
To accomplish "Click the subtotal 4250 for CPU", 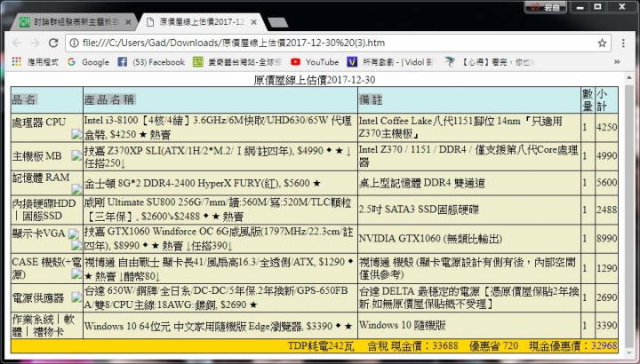I will [606, 127].
